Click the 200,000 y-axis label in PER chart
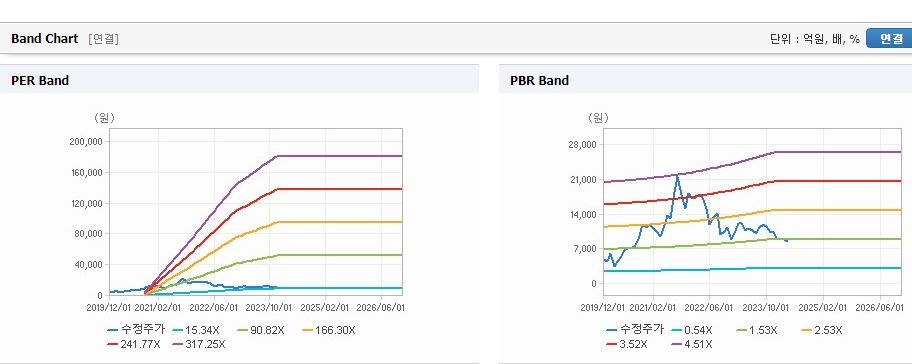This screenshot has height=364, width=912. point(86,142)
